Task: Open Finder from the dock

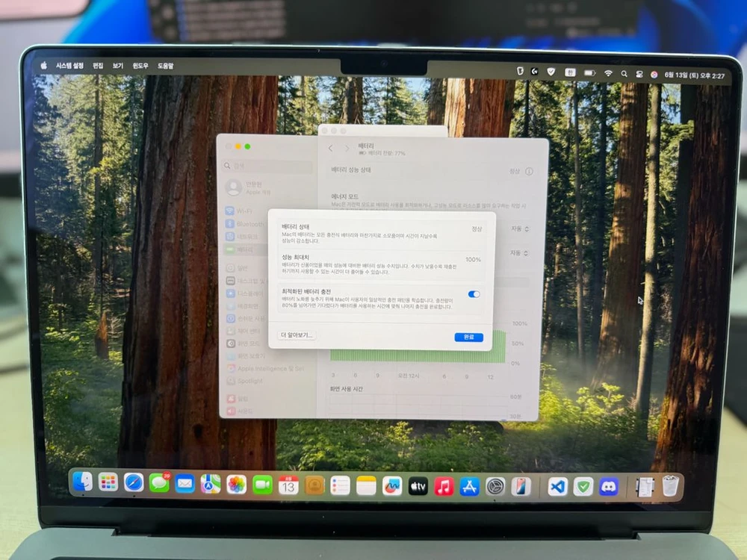Action: (x=82, y=482)
